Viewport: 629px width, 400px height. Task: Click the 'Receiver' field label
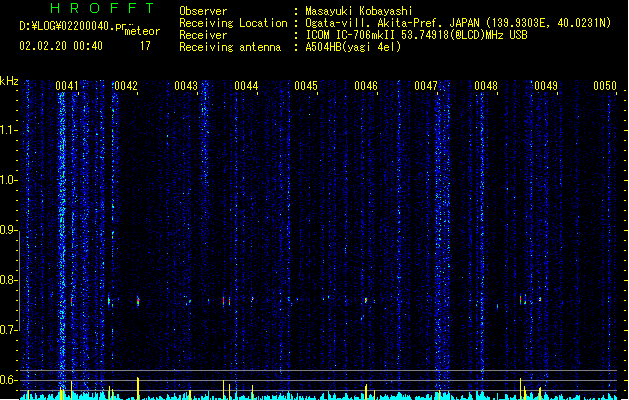point(203,35)
